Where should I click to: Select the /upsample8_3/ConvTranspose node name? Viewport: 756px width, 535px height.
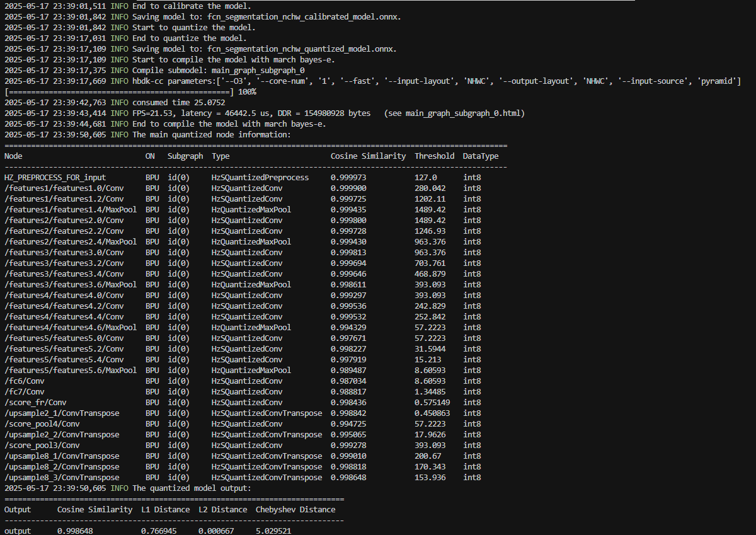[x=62, y=478]
